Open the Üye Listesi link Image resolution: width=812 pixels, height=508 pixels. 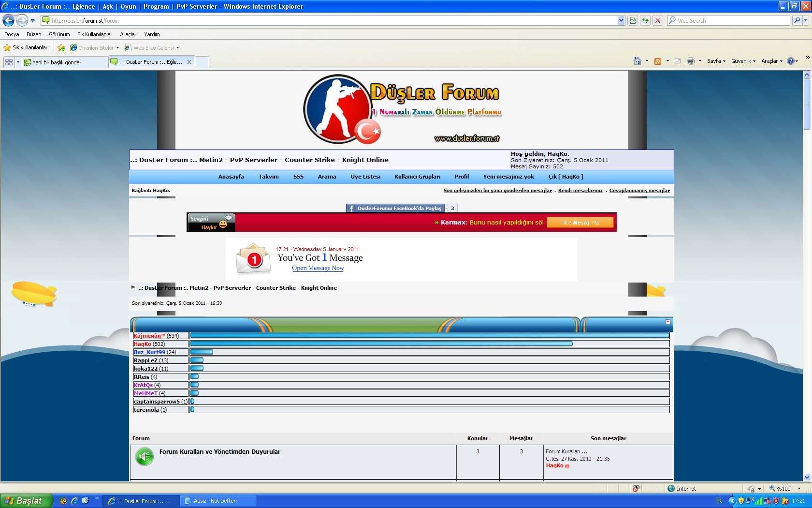365,177
